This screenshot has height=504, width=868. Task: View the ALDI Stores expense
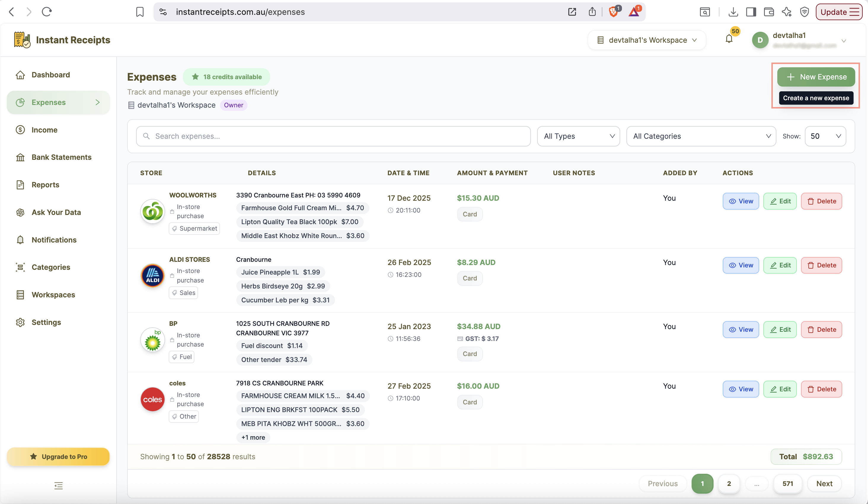tap(741, 265)
